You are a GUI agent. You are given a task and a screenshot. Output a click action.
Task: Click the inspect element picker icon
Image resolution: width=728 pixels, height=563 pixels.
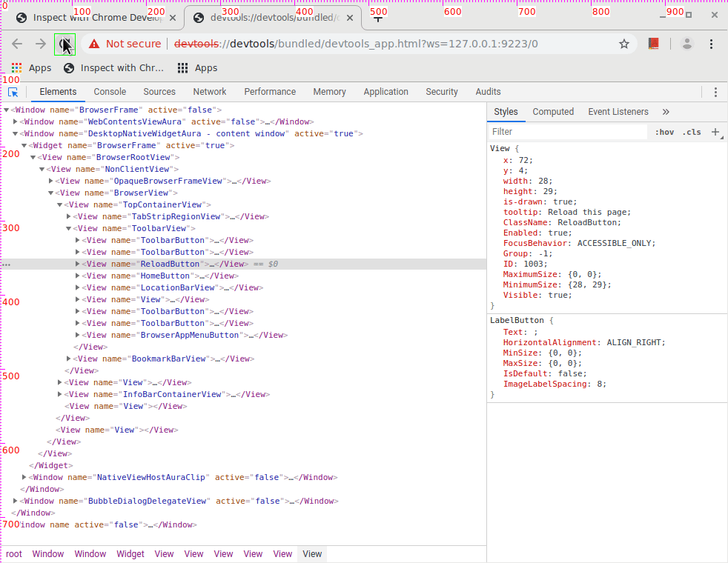(13, 92)
